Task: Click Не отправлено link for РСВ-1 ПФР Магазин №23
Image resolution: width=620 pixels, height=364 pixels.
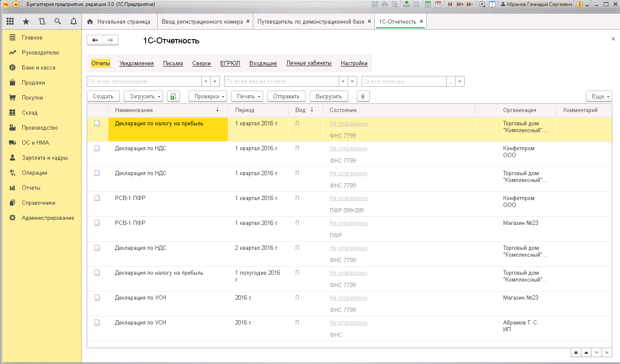Action: [x=349, y=223]
